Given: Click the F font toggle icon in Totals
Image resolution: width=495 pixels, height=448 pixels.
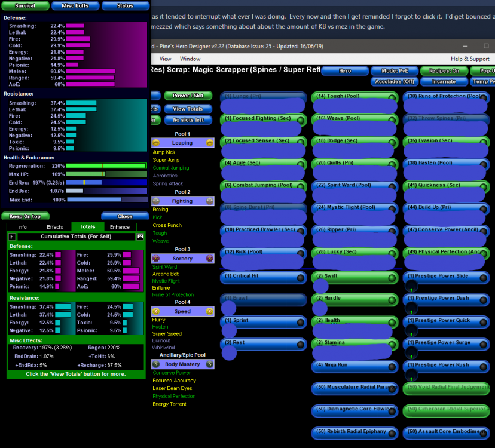Looking at the screenshot, I should (12, 237).
